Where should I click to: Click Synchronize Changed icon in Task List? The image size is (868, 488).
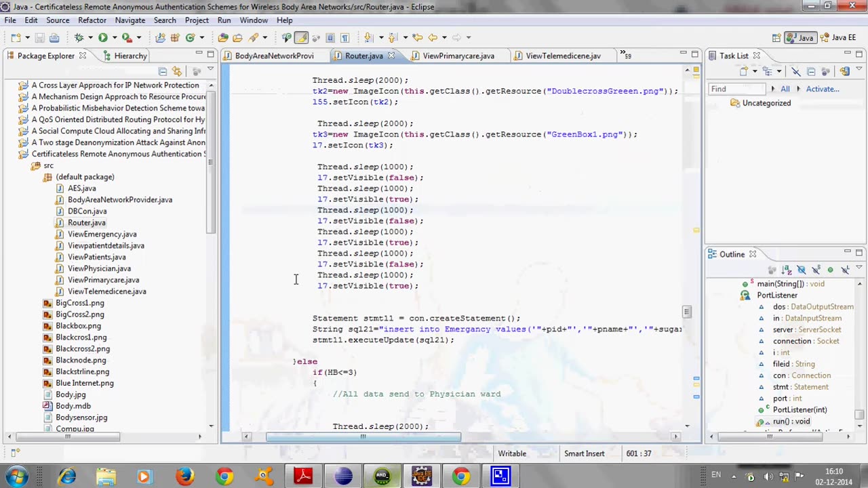point(845,71)
